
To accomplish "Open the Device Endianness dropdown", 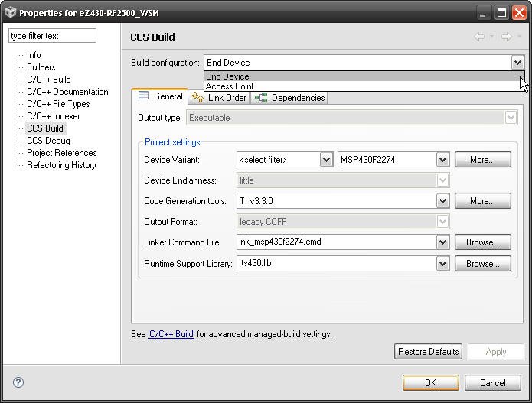I will tap(442, 180).
